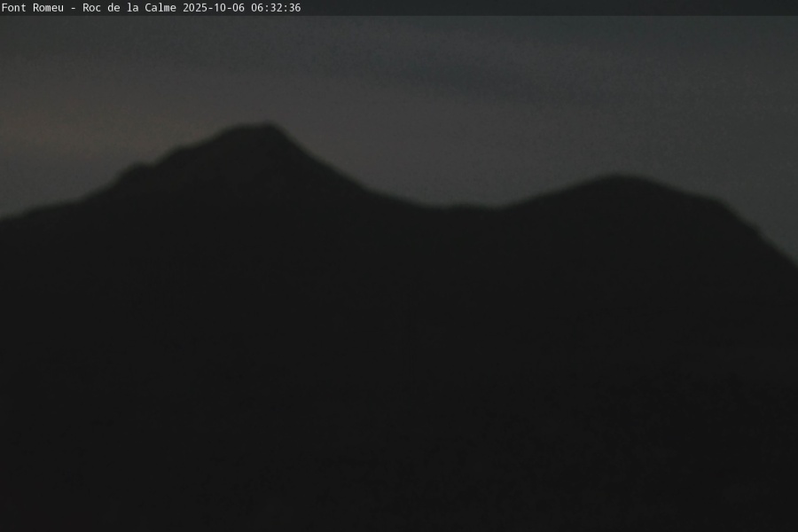Click the seconds value "36" in timestamp
The height and width of the screenshot is (532, 798).
point(294,7)
